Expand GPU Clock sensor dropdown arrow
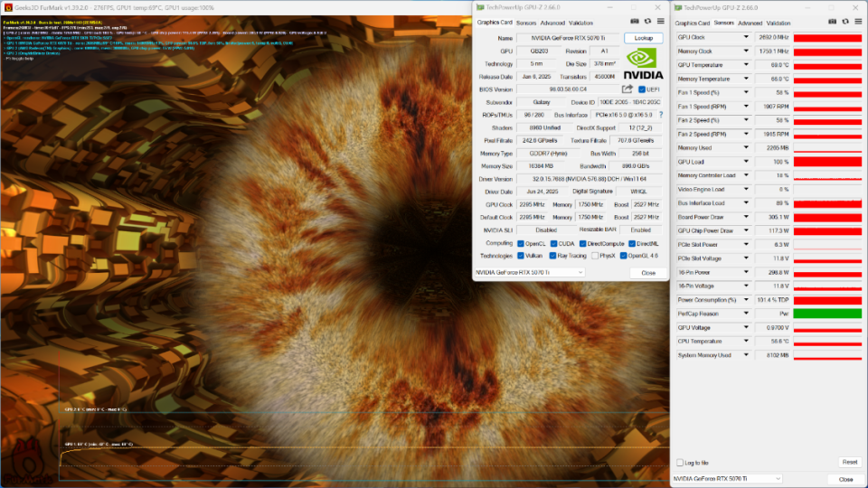This screenshot has width=868, height=488. click(x=746, y=37)
